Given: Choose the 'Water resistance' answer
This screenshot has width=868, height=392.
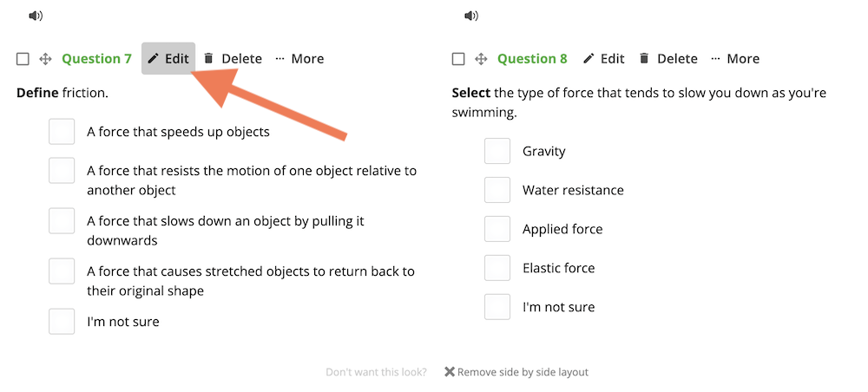Looking at the screenshot, I should 497,190.
